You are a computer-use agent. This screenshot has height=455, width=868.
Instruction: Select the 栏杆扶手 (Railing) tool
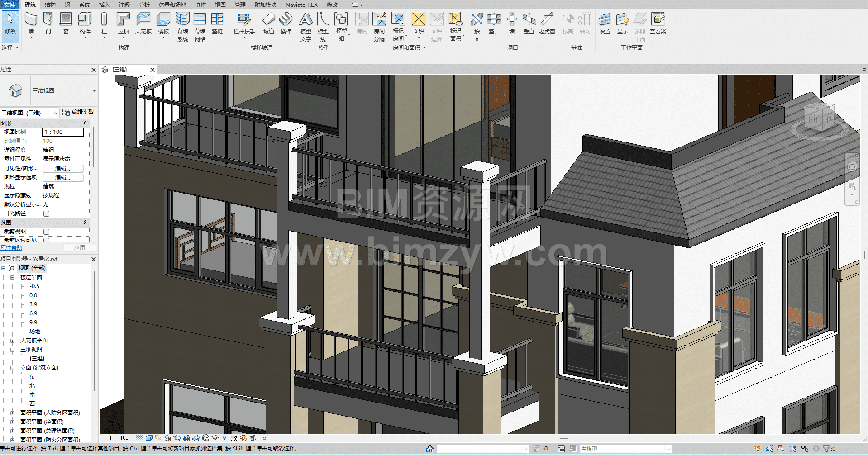[x=244, y=24]
